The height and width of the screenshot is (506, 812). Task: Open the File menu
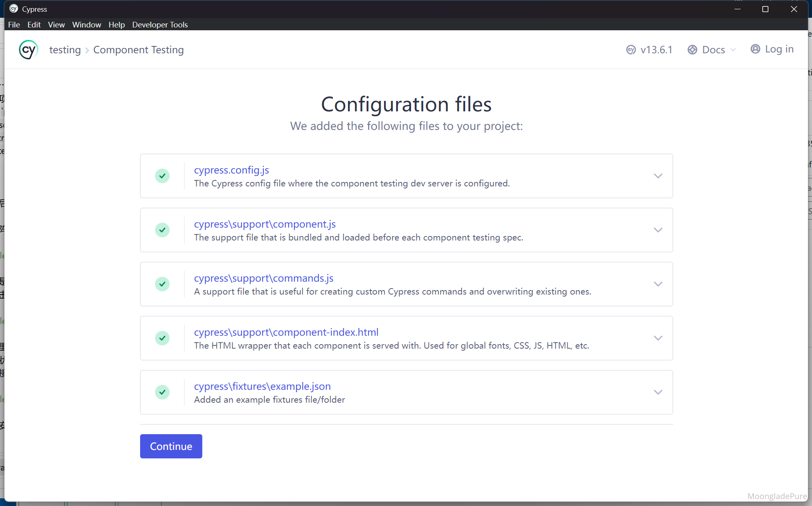pos(14,25)
